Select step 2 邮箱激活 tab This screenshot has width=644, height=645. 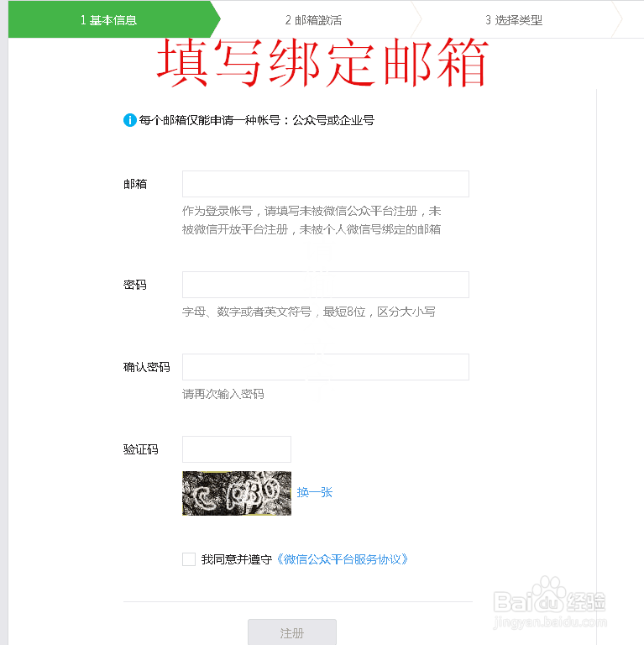point(314,20)
